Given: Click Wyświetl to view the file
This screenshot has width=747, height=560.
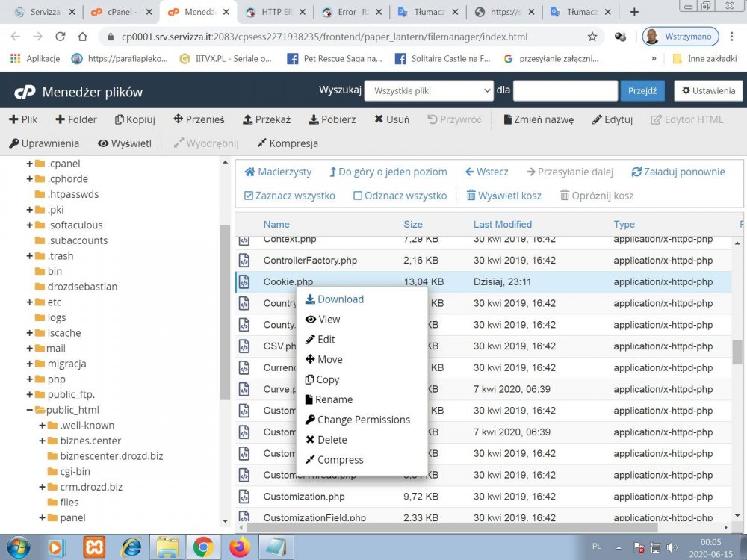Looking at the screenshot, I should tap(125, 143).
